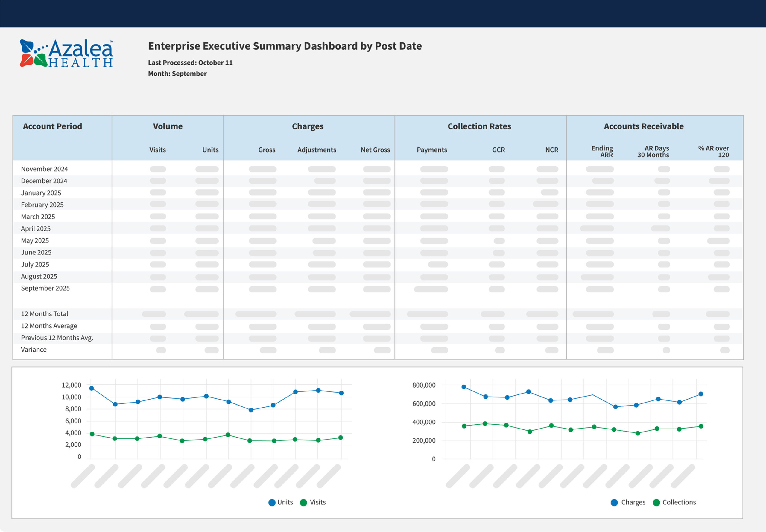
Task: Select the Accounts Receivable header
Action: (643, 126)
